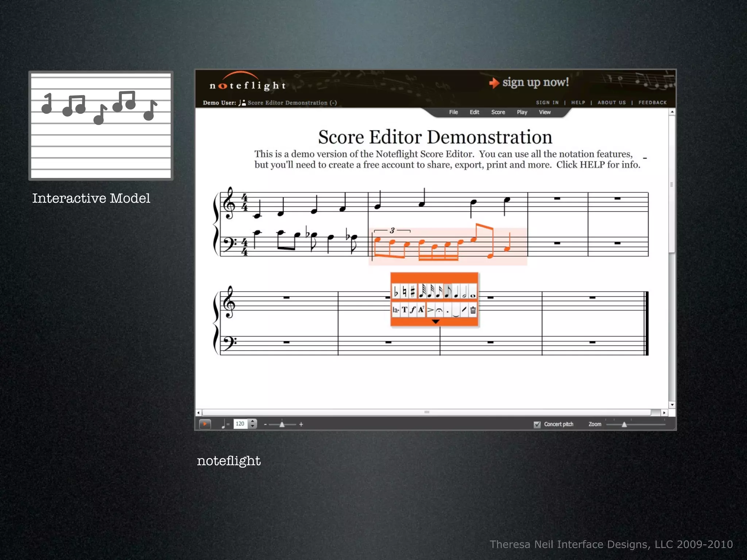Add dynamics marking with f icon

(413, 310)
